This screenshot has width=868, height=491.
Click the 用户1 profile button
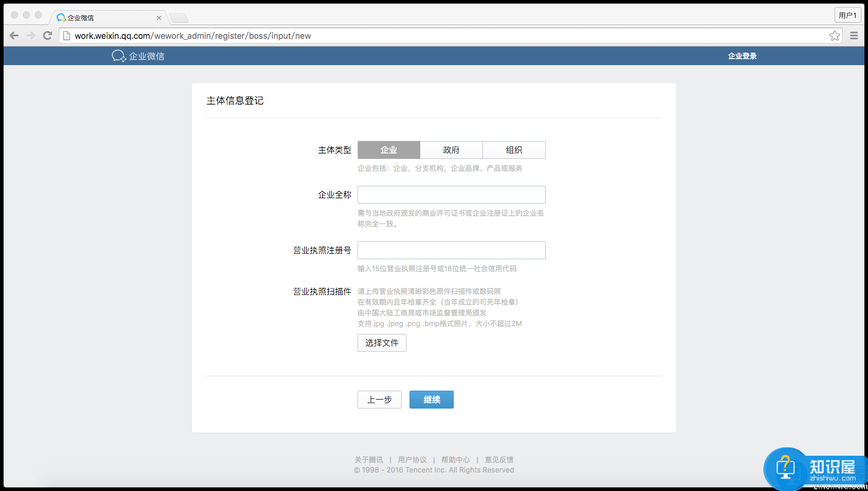pyautogui.click(x=848, y=16)
